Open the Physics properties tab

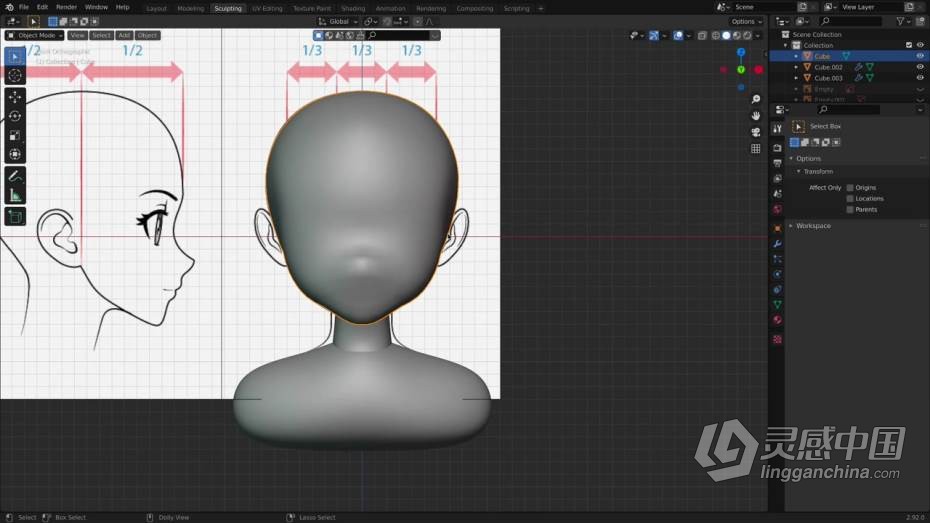click(777, 275)
